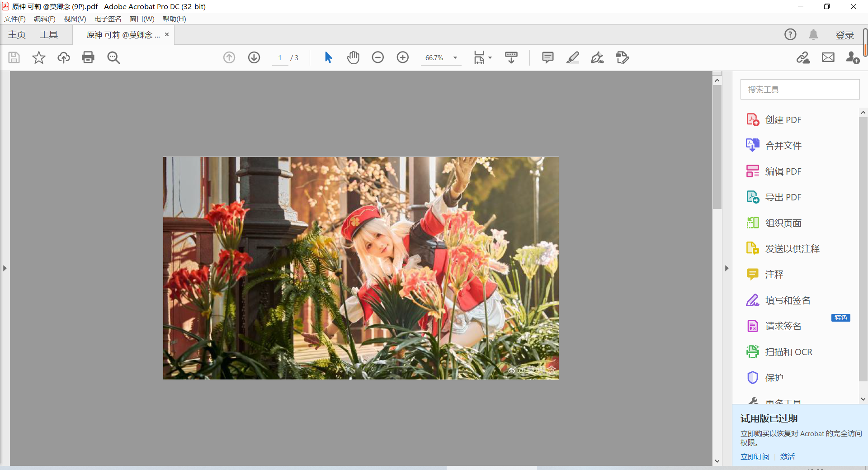Open the 文件(F) menu

(x=15, y=19)
